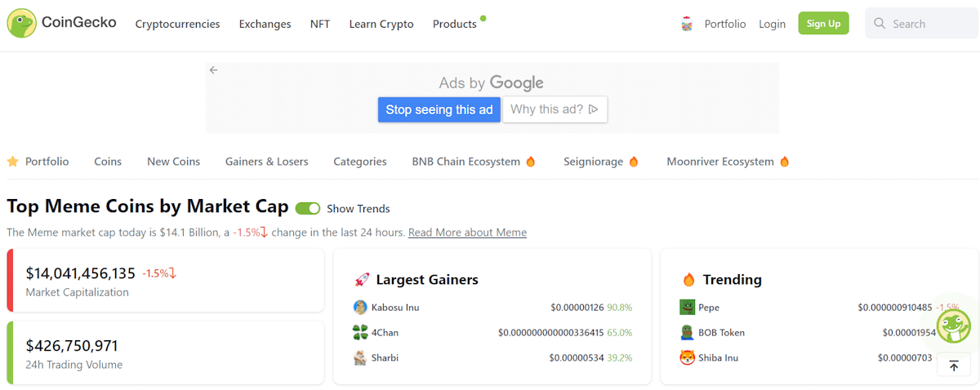
Task: Click the Largest Gainers heading
Action: tap(427, 280)
